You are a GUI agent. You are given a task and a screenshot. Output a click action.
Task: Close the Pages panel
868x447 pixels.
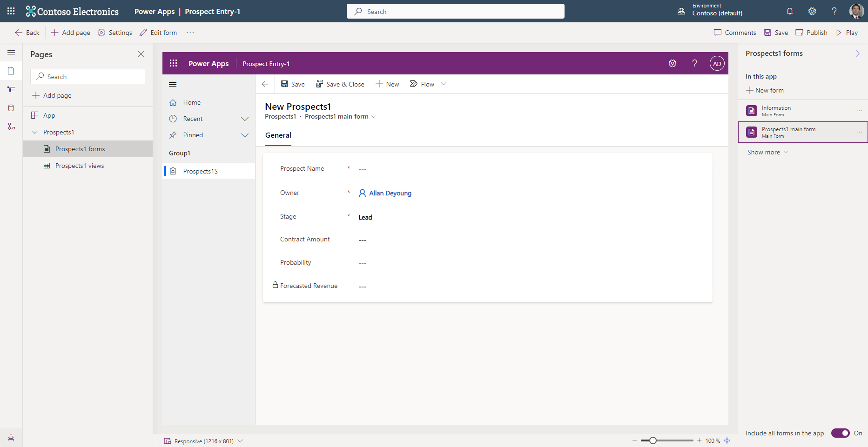point(141,54)
